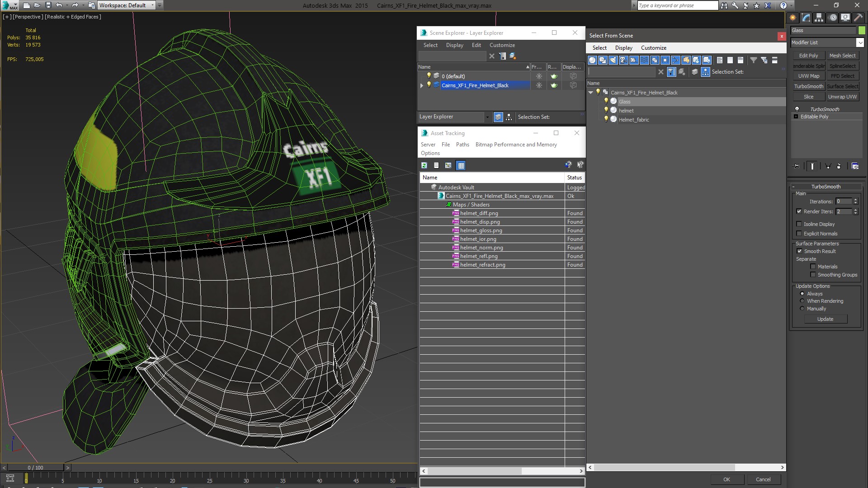Viewport: 868px width, 488px height.
Task: Toggle Display Geometry filter in Select From Scene
Action: (592, 60)
